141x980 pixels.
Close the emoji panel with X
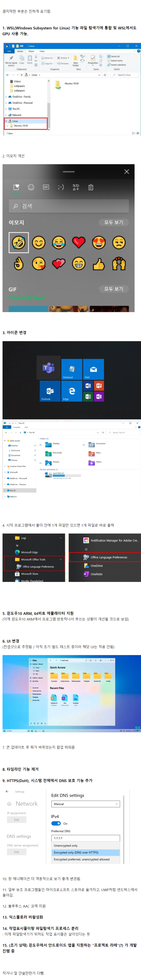click(x=127, y=171)
